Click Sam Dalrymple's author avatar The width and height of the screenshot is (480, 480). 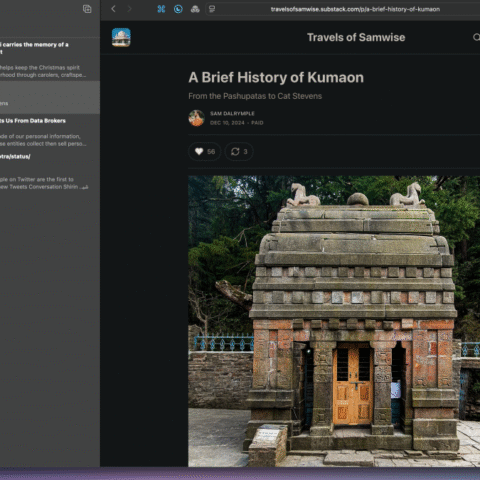click(x=196, y=118)
